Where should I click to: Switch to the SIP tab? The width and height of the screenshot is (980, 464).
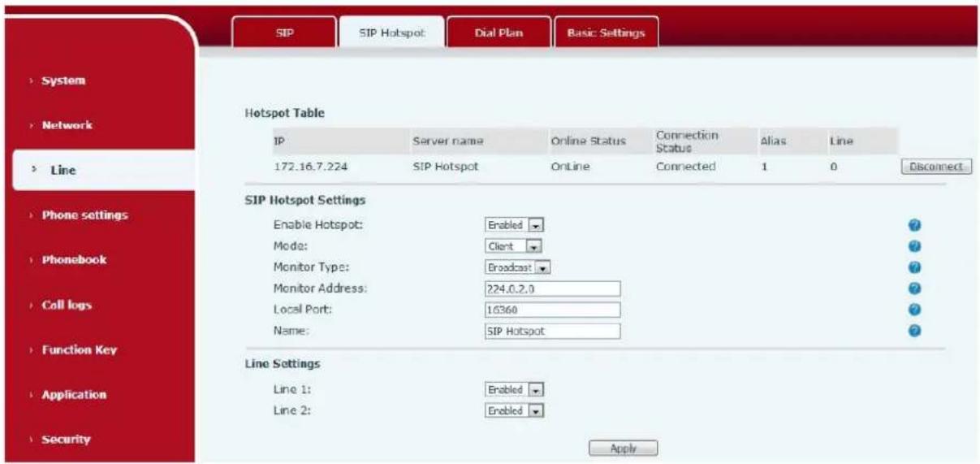point(284,33)
